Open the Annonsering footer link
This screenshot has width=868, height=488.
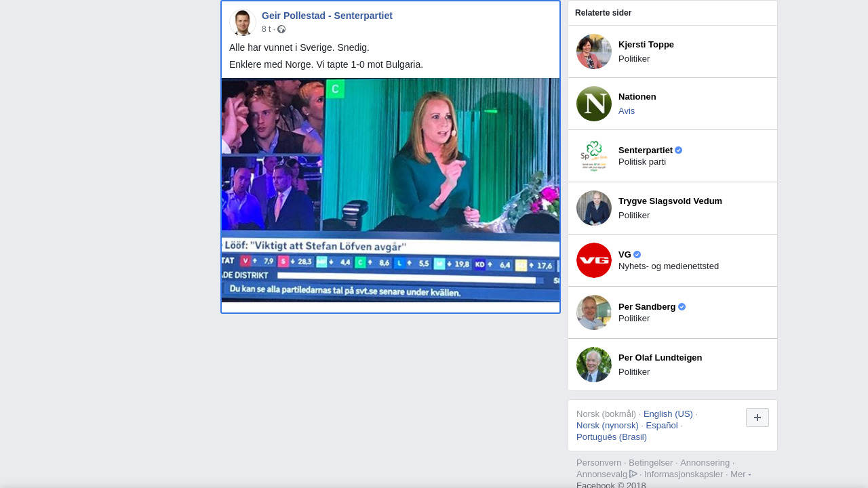pyautogui.click(x=705, y=463)
